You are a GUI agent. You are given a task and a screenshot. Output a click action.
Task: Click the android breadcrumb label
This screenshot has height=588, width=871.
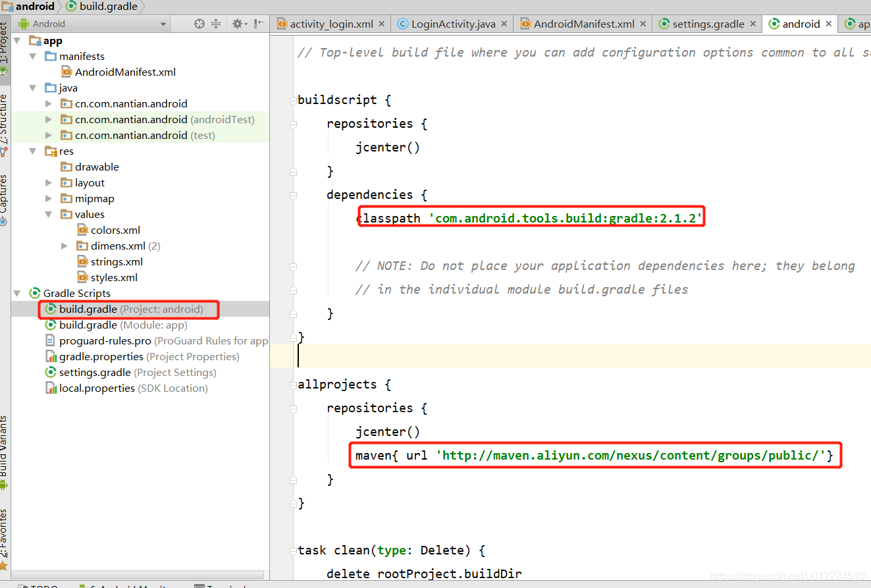pos(35,7)
